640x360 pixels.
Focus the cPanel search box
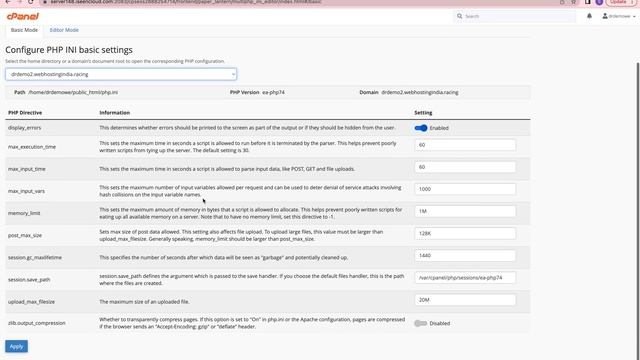click(x=515, y=16)
